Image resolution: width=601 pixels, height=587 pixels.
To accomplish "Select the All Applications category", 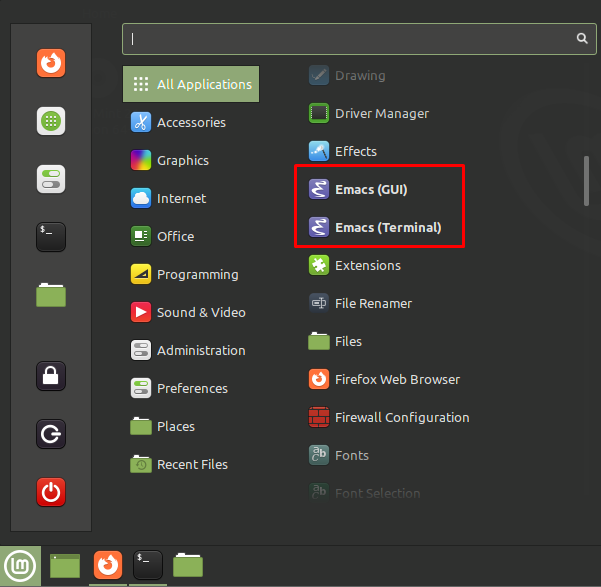I will (191, 84).
